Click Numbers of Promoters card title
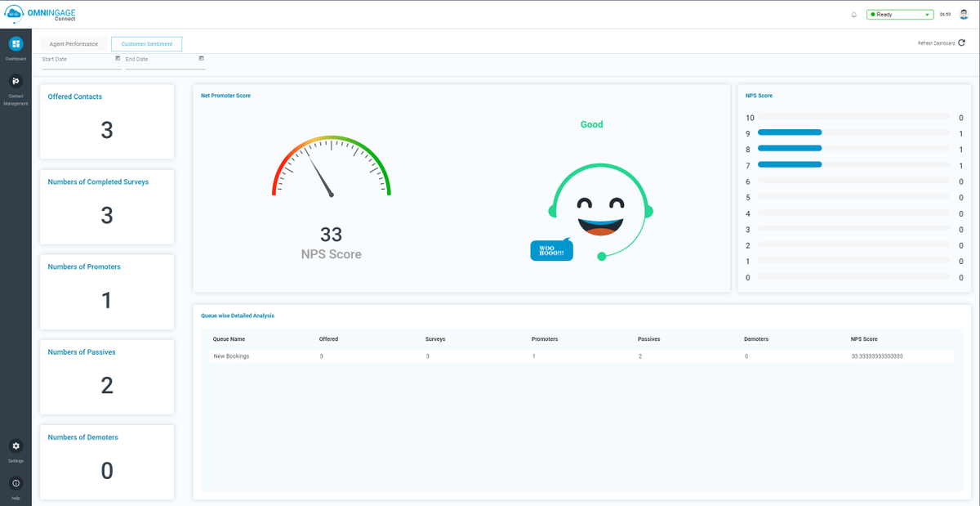The width and height of the screenshot is (980, 506). tap(84, 266)
